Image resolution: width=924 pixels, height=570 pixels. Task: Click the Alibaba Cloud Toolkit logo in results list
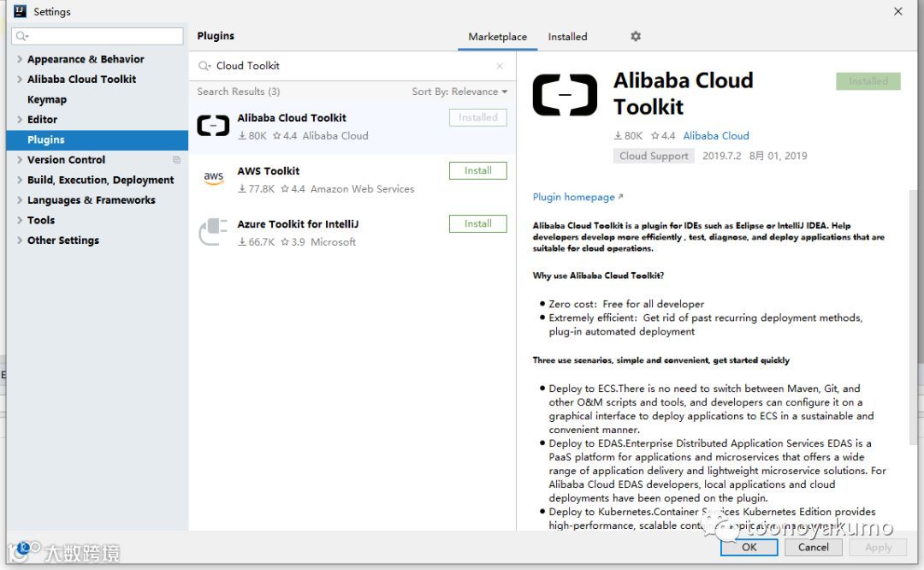tap(213, 126)
